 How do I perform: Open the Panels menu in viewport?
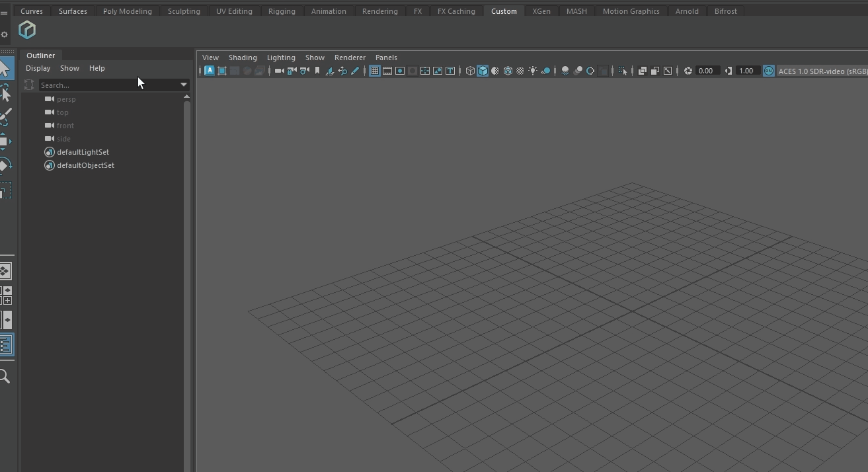(386, 58)
